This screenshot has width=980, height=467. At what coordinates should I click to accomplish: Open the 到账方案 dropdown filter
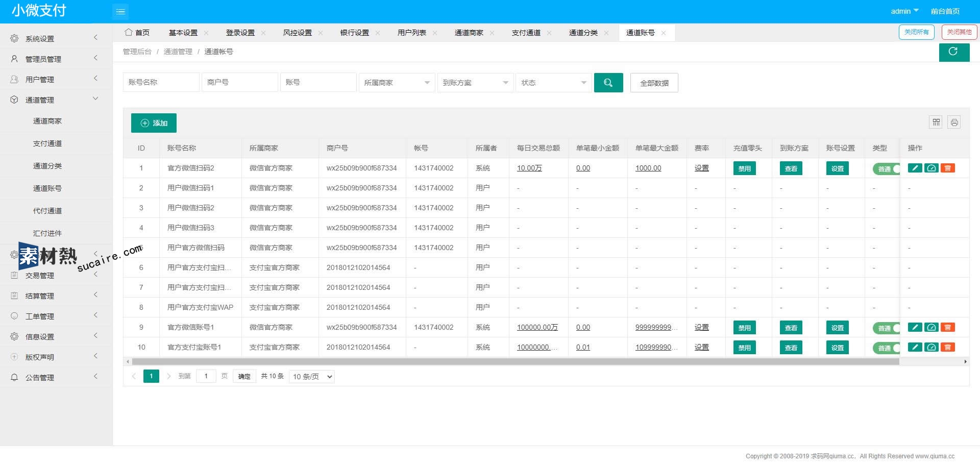pyautogui.click(x=475, y=83)
